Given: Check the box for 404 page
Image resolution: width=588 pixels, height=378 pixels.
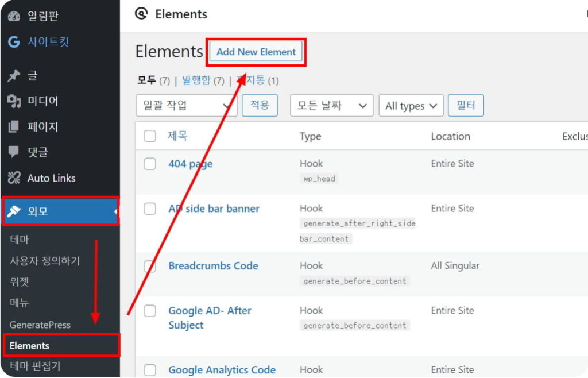Looking at the screenshot, I should (150, 164).
